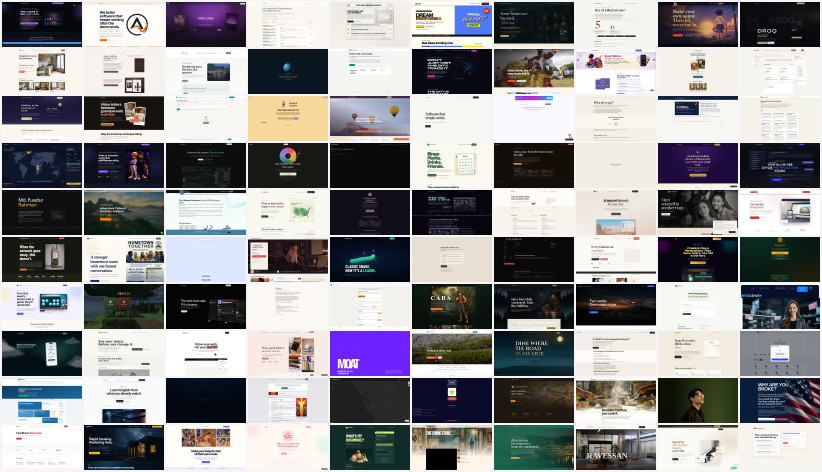Open the blocky voxel landscape thumbnail

coord(124,306)
